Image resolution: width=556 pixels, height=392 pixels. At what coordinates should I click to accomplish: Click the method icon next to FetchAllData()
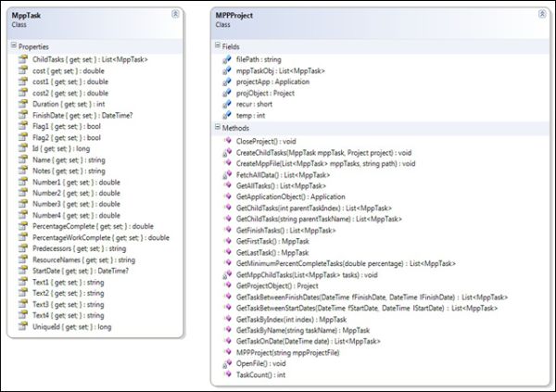click(x=226, y=173)
